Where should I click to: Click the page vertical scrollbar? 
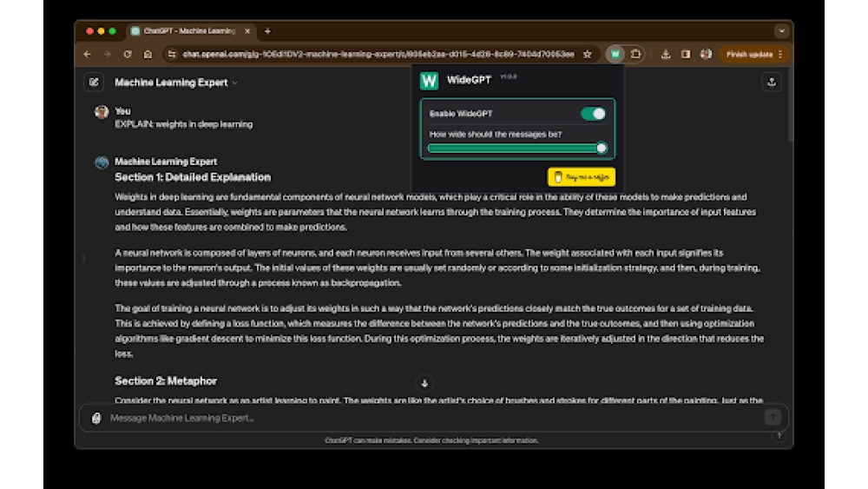pos(790,105)
